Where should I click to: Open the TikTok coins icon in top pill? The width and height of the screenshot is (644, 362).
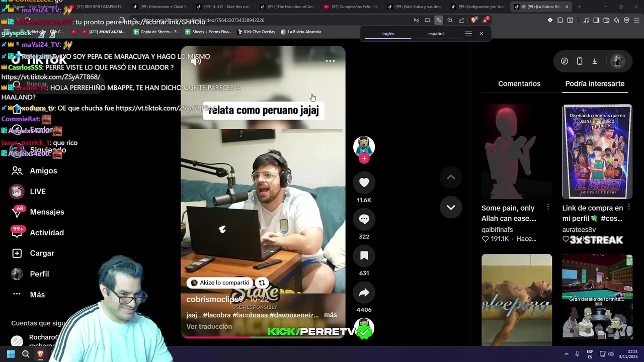pyautogui.click(x=565, y=61)
